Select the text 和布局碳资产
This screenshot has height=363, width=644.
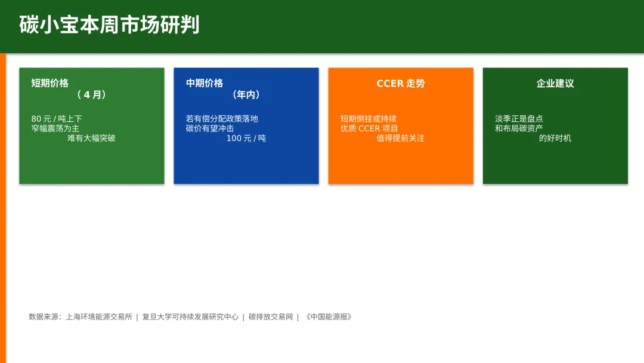point(519,128)
